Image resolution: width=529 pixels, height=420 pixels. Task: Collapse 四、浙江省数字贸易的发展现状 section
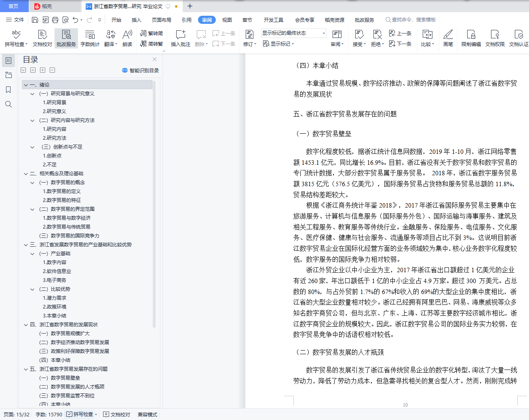26,325
